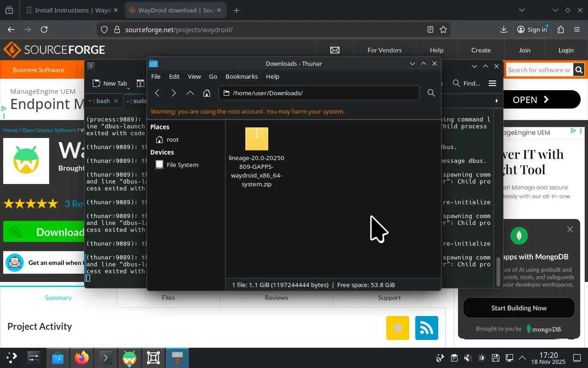The width and height of the screenshot is (588, 368).
Task: Click the RSS feed button
Action: (427, 328)
